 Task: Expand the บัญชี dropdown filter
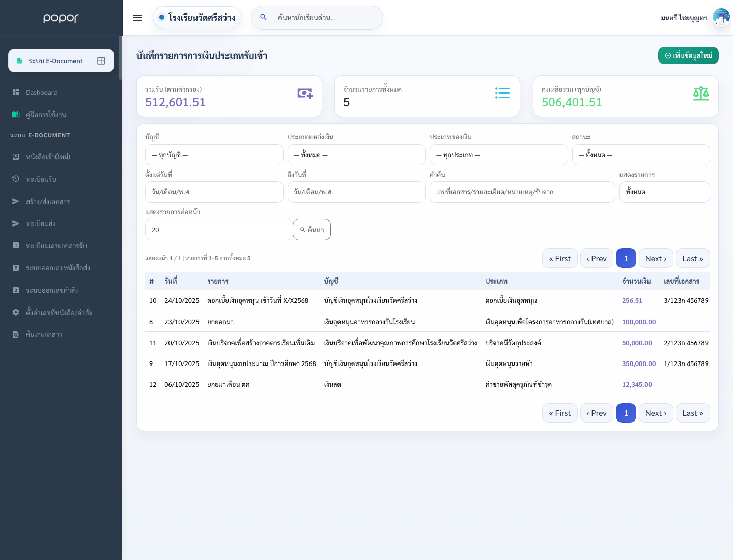pyautogui.click(x=214, y=155)
